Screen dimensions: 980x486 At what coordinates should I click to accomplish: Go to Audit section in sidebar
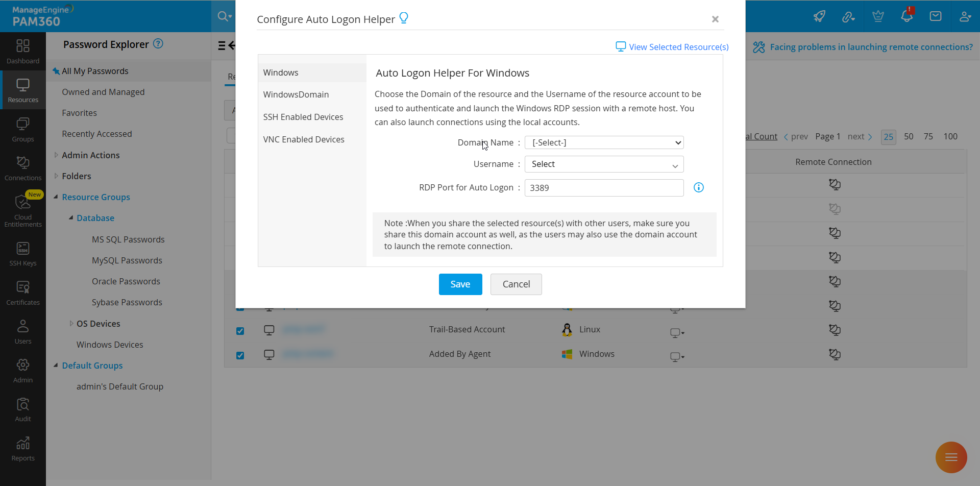pos(23,409)
